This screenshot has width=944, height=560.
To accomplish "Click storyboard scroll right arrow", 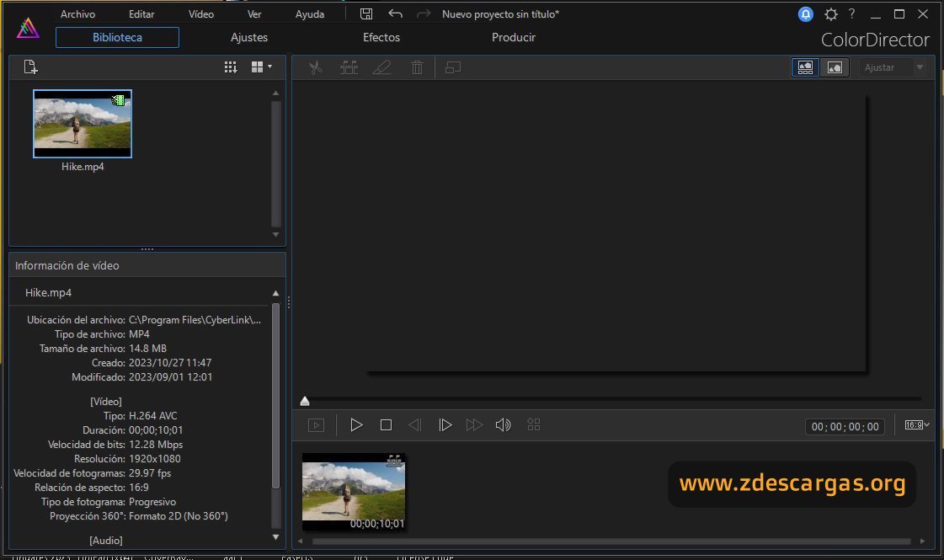I will (922, 541).
